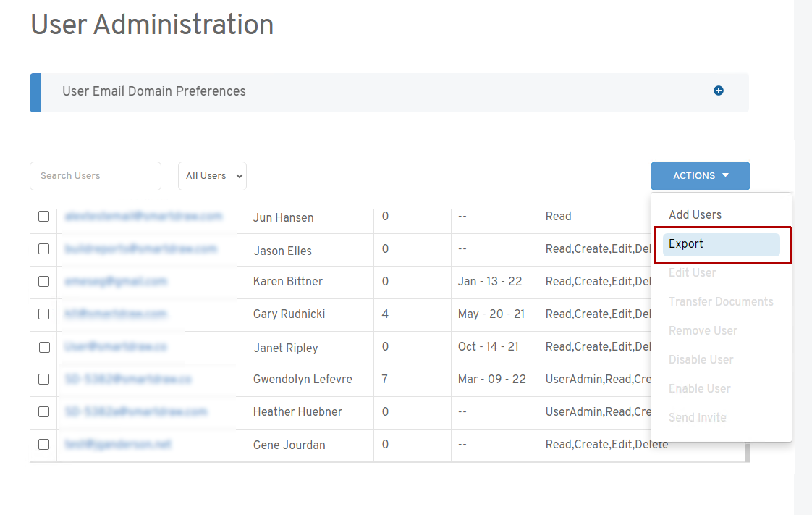Select Jason Elles row checkbox

pyautogui.click(x=44, y=248)
